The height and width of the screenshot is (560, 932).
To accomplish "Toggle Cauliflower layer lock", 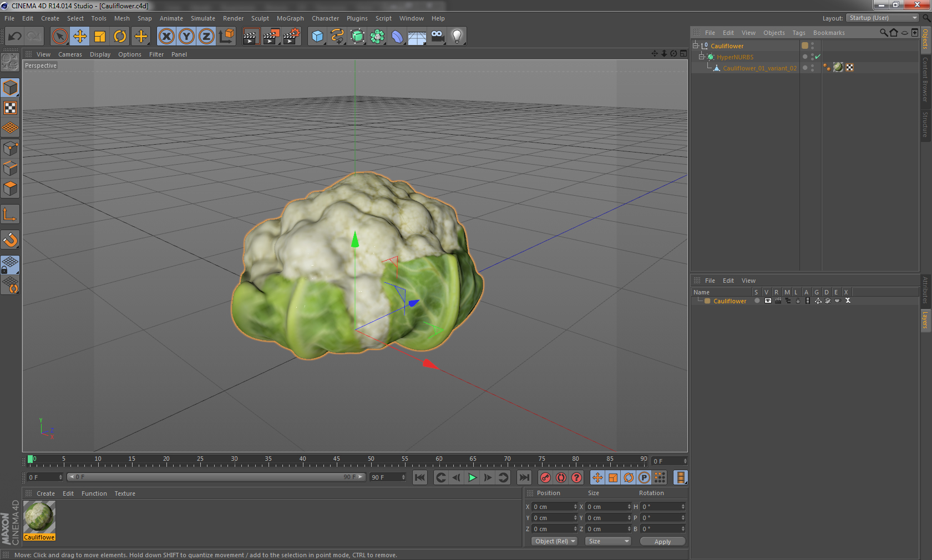I will coord(798,301).
